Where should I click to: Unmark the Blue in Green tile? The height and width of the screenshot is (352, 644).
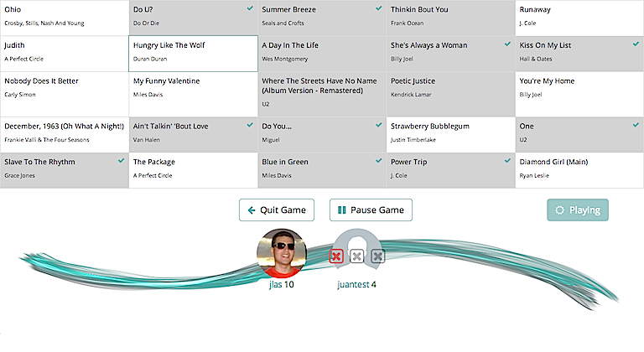(x=321, y=170)
